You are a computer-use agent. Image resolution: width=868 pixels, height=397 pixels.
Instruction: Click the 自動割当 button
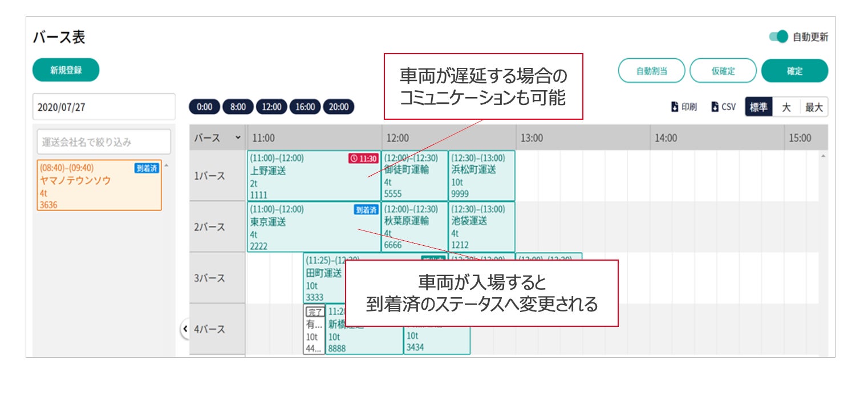click(652, 71)
